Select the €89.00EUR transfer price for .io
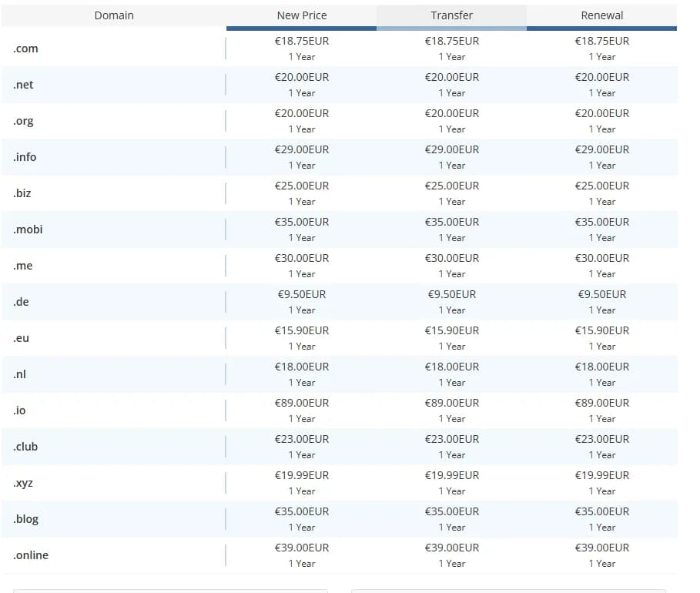The image size is (700, 593). [x=452, y=403]
